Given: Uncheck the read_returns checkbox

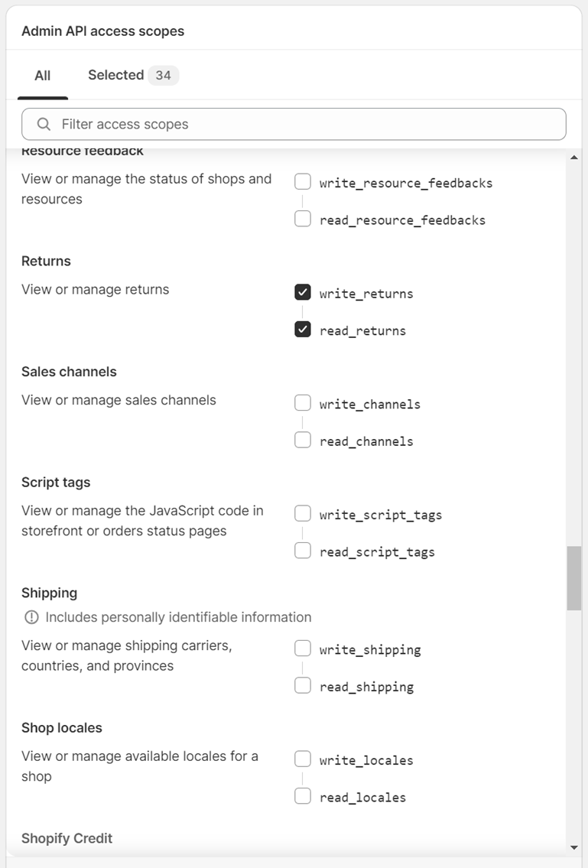Looking at the screenshot, I should (x=303, y=330).
